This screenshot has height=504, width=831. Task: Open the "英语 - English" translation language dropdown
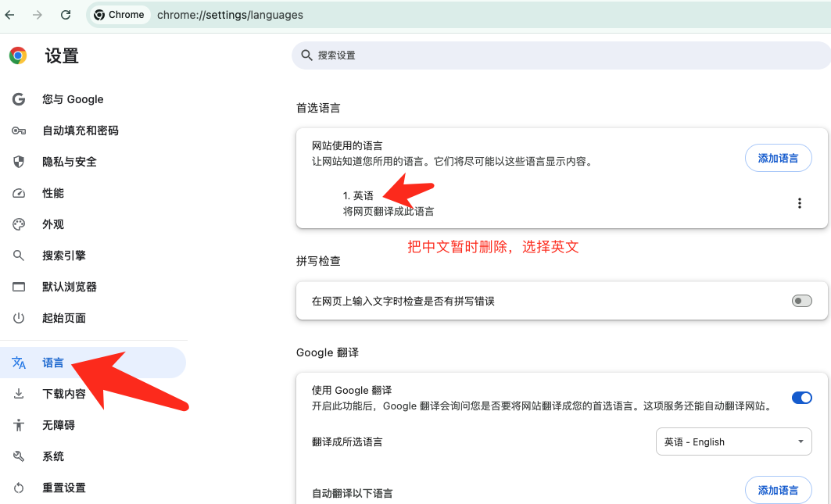pyautogui.click(x=732, y=441)
